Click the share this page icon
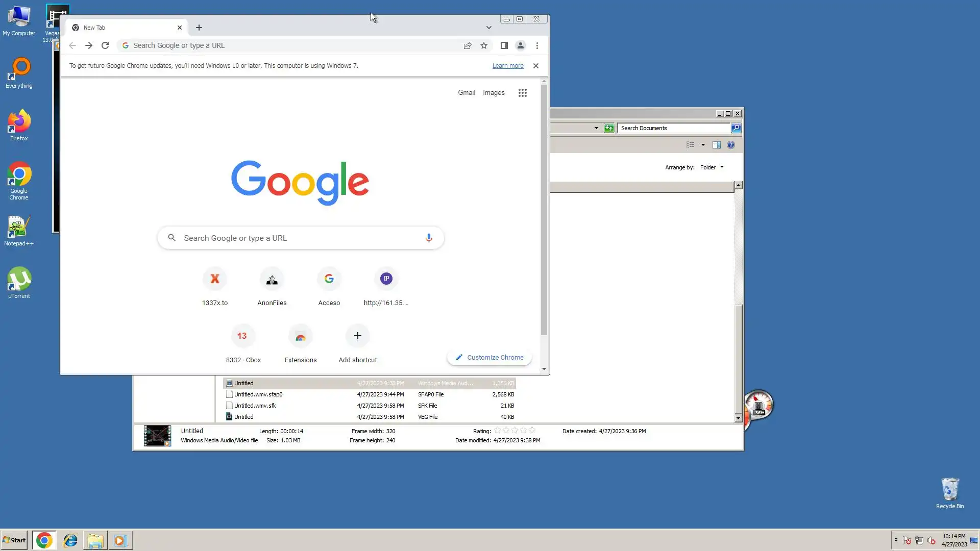Image resolution: width=980 pixels, height=551 pixels. tap(468, 45)
